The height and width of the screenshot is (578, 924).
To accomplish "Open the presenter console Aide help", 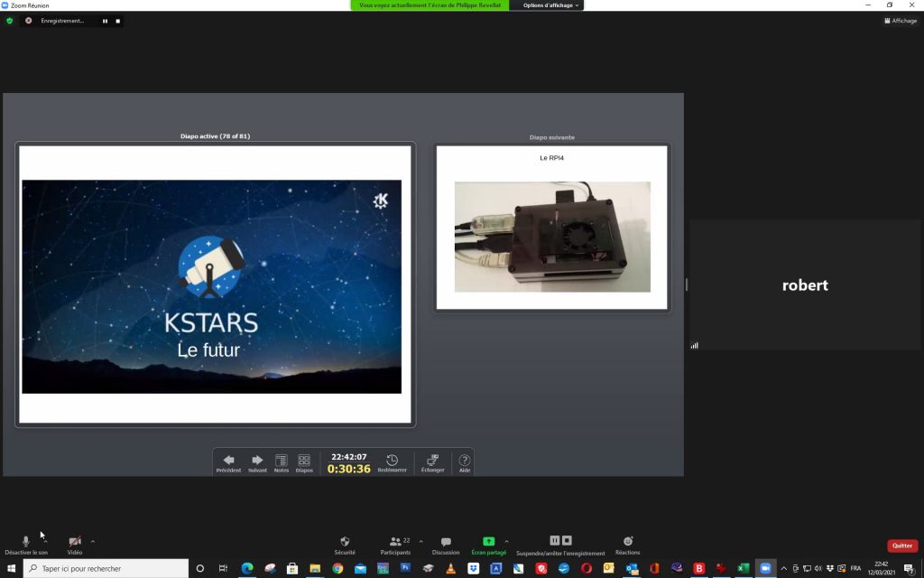I will (x=465, y=463).
